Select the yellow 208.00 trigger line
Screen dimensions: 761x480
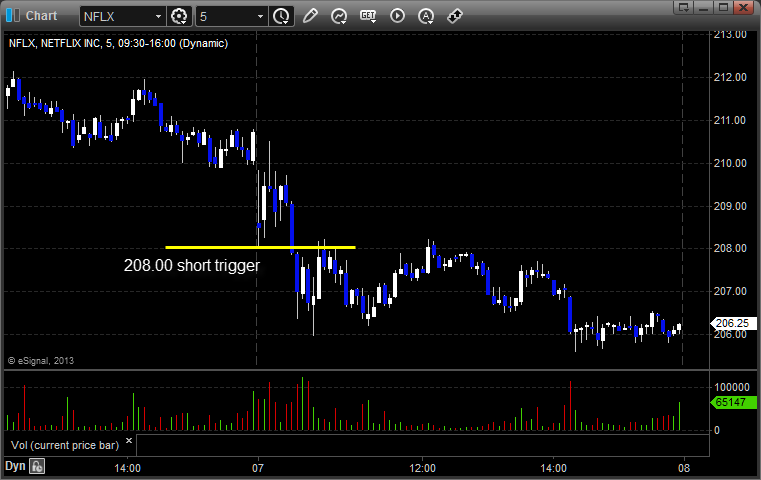[x=260, y=248]
